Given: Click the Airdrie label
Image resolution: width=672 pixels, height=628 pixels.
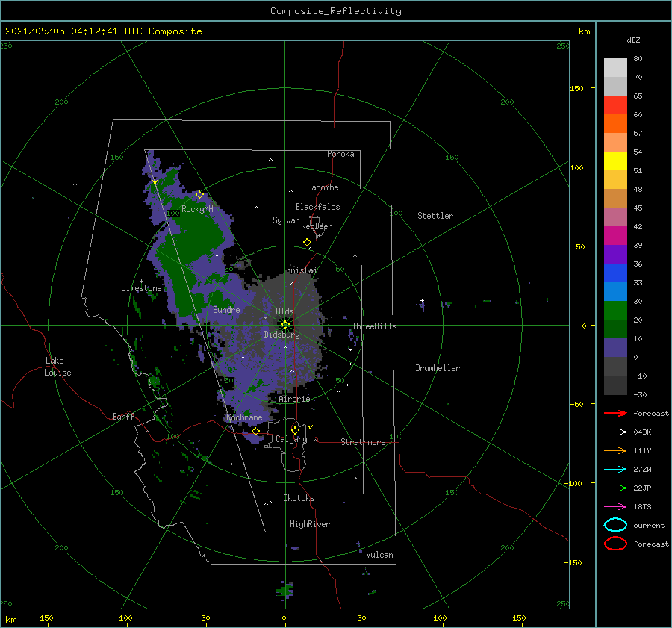Looking at the screenshot, I should [294, 399].
